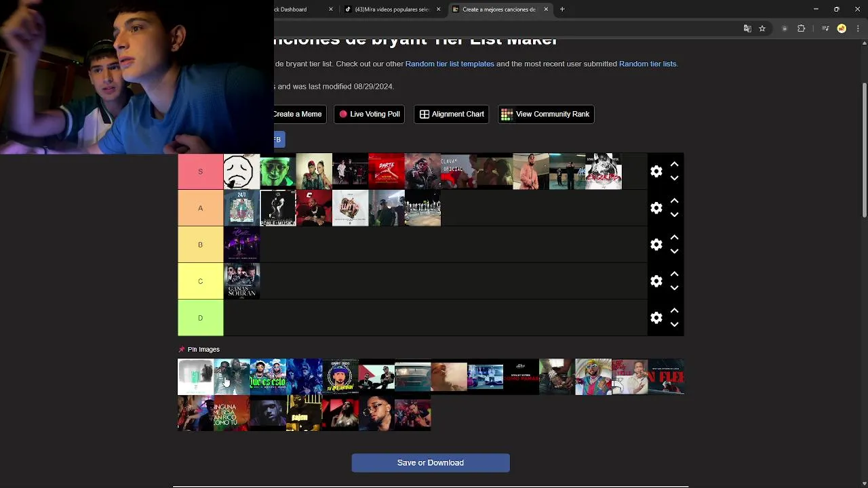Open settings gear for A tier row
The image size is (868, 488).
pos(656,208)
